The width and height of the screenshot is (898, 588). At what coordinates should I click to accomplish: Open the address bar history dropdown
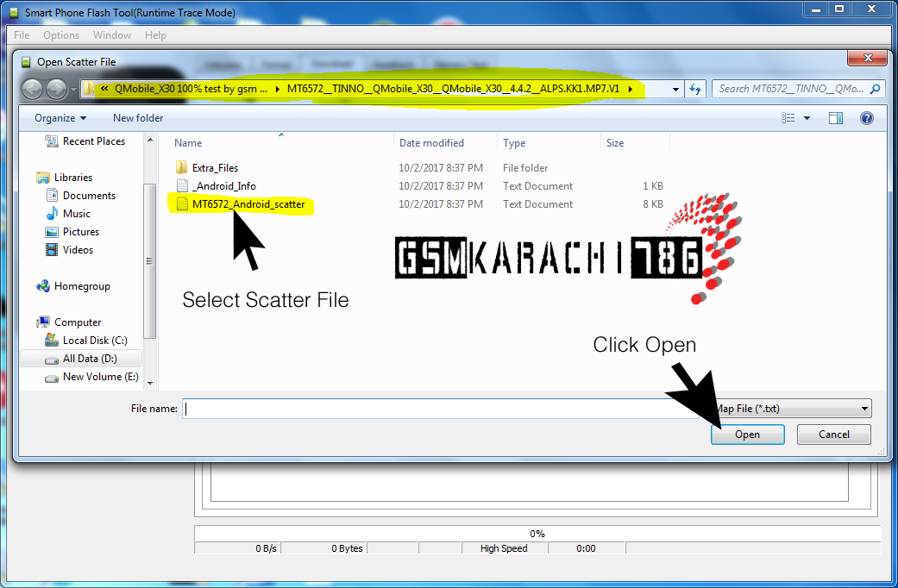pyautogui.click(x=675, y=90)
